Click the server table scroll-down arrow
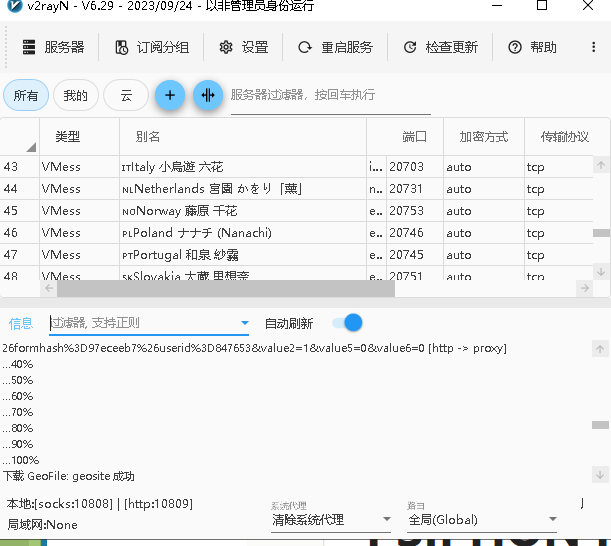This screenshot has height=546, width=611. pyautogui.click(x=601, y=272)
